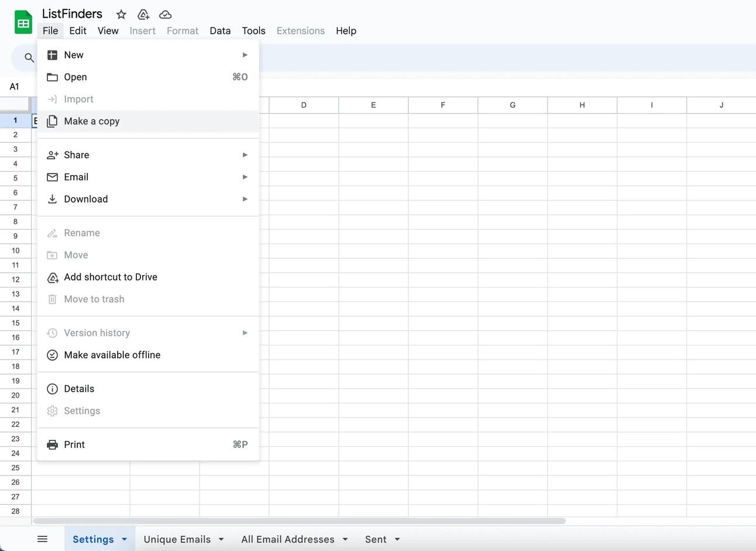Click the Share person icon
The height and width of the screenshot is (551, 756).
[52, 155]
